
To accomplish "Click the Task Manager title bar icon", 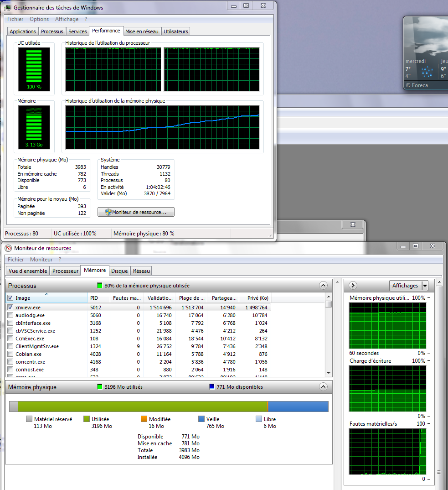I will (x=7, y=7).
